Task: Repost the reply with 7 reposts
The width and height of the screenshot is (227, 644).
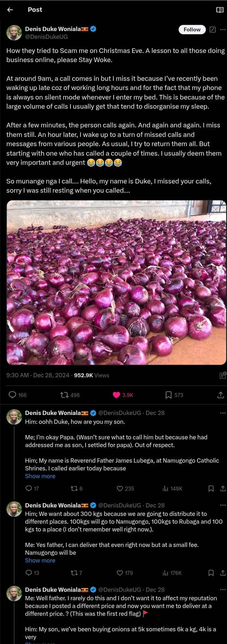Action: pos(74,573)
